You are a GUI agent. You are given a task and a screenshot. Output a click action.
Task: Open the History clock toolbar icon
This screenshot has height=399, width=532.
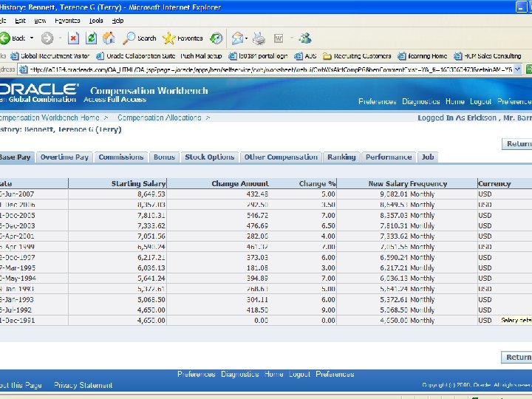pyautogui.click(x=216, y=38)
